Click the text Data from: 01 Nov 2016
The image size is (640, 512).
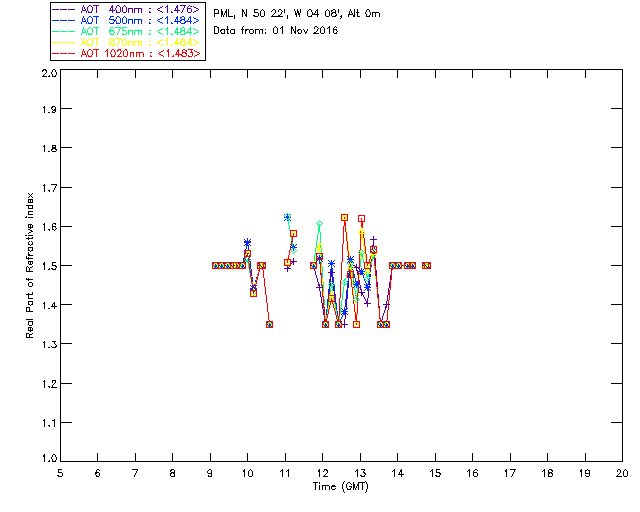tap(276, 31)
